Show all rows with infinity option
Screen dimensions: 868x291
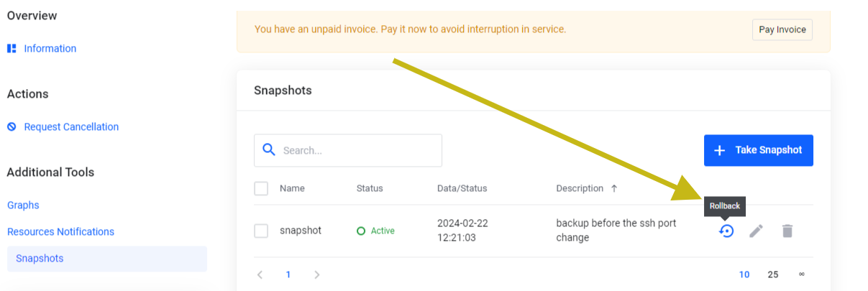(x=801, y=274)
